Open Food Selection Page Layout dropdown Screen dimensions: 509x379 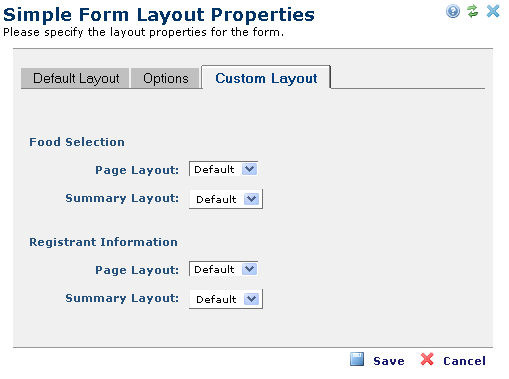pyautogui.click(x=223, y=169)
